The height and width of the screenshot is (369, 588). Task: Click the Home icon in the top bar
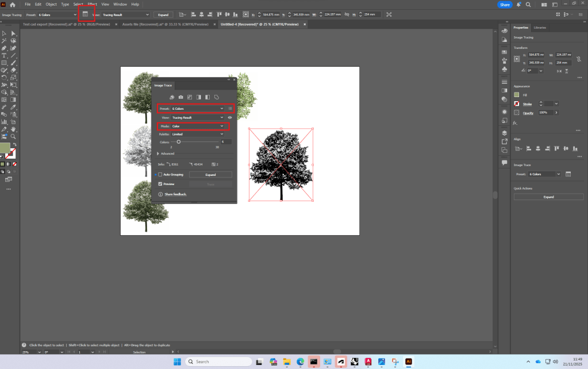[13, 5]
